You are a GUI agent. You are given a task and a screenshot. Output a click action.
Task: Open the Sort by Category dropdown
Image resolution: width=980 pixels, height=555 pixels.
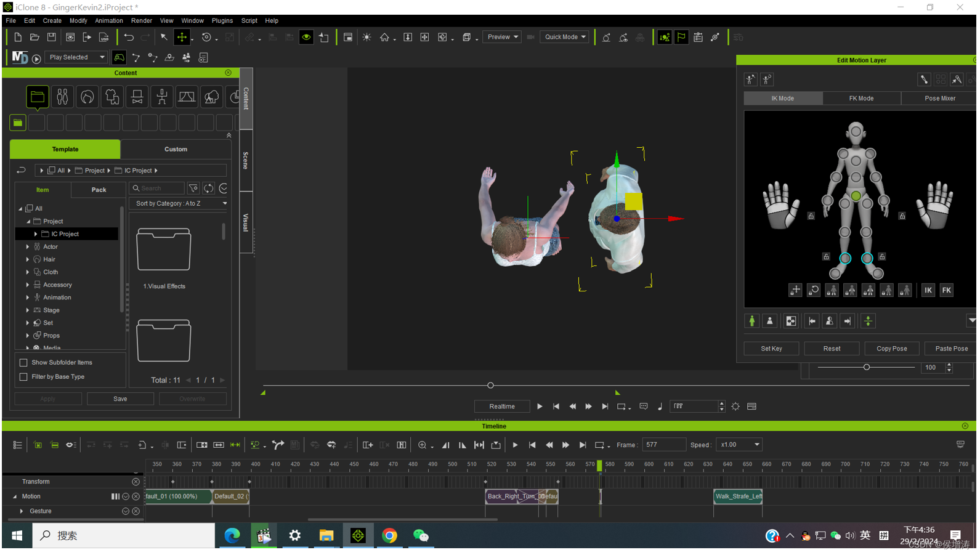[x=179, y=203]
